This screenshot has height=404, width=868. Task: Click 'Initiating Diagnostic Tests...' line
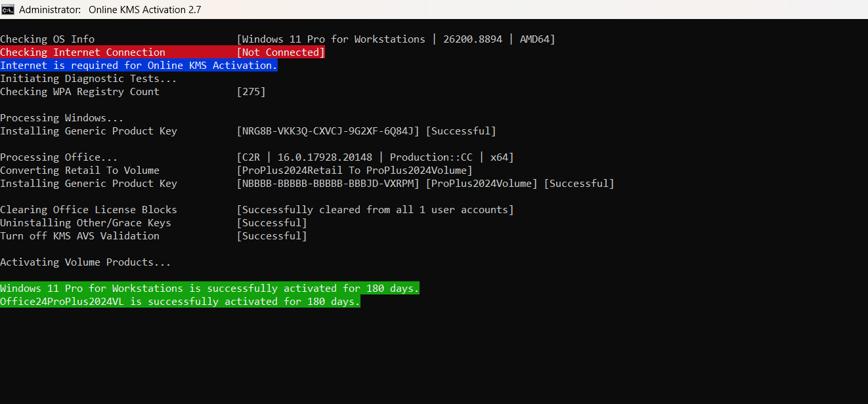(89, 79)
